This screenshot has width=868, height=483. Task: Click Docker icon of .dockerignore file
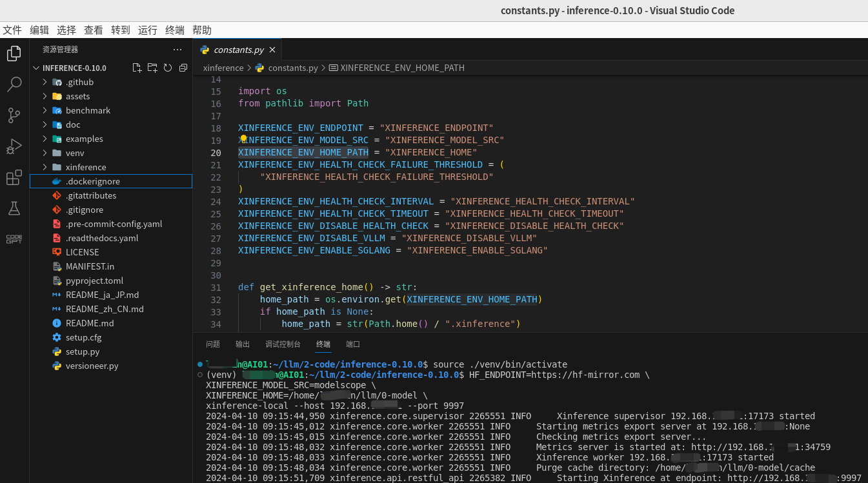[57, 181]
